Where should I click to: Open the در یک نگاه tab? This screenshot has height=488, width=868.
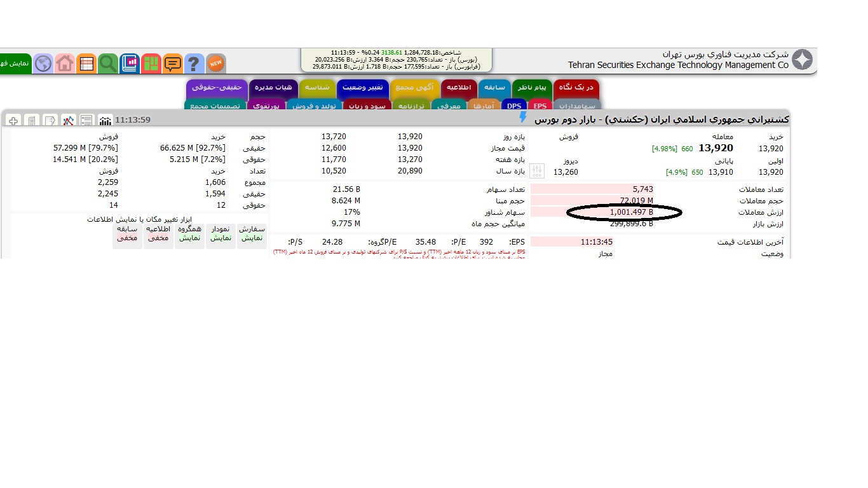pyautogui.click(x=576, y=88)
